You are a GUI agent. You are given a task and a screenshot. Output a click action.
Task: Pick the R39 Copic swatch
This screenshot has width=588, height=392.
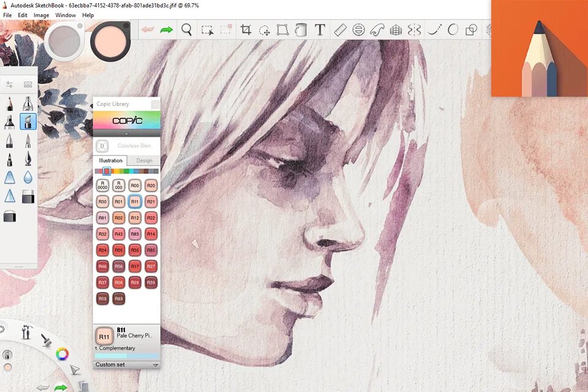[151, 282]
